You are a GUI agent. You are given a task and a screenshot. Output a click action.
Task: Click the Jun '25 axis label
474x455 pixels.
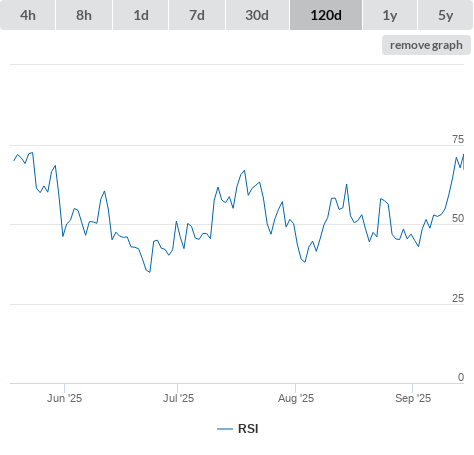point(64,398)
